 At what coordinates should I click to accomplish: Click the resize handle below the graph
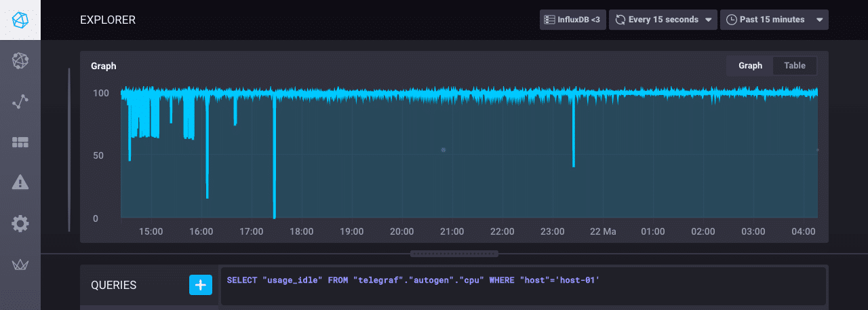pos(454,254)
